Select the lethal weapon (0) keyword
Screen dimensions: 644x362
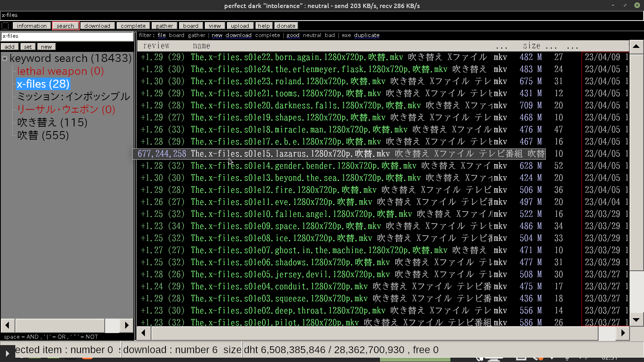click(60, 71)
